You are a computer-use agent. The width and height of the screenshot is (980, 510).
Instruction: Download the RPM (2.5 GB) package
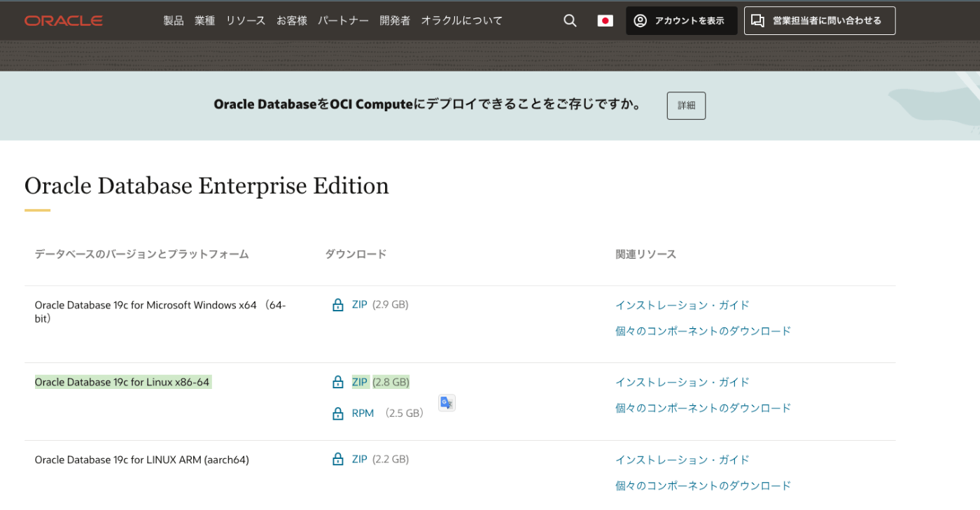point(363,413)
